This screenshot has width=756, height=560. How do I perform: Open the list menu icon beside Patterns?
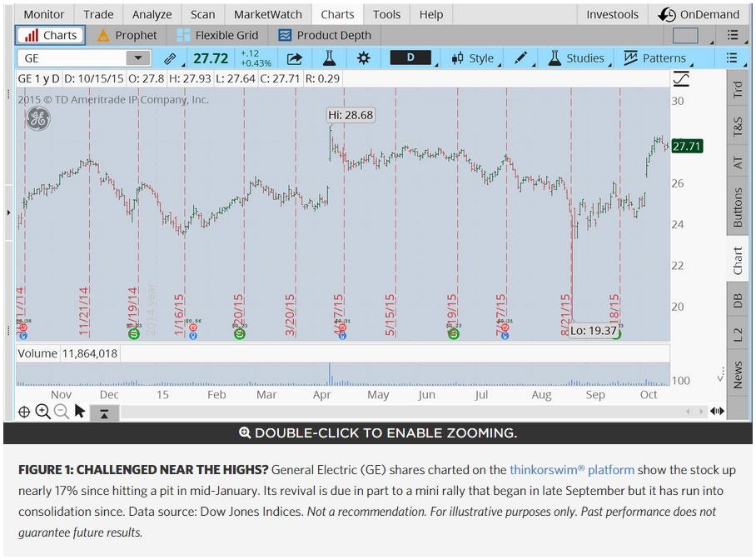732,58
